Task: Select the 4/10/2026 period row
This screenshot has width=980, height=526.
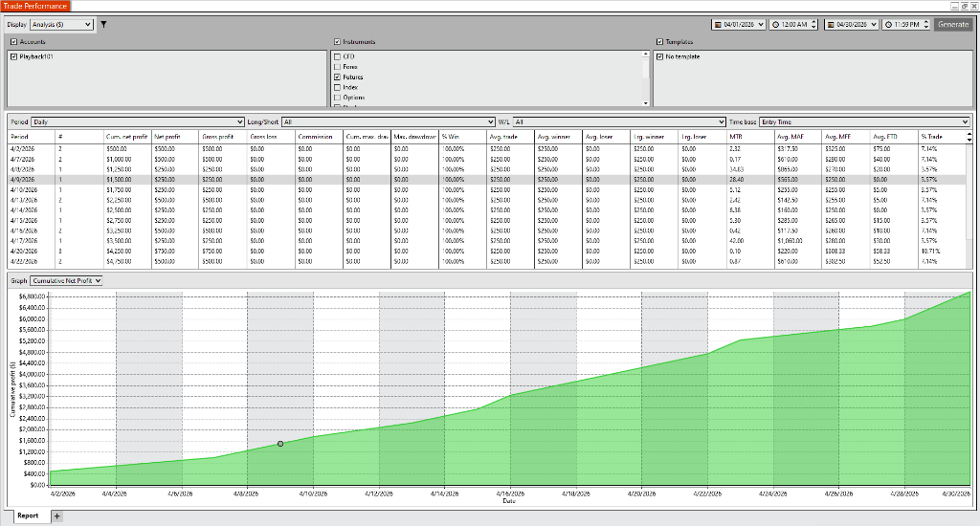Action: click(487, 190)
